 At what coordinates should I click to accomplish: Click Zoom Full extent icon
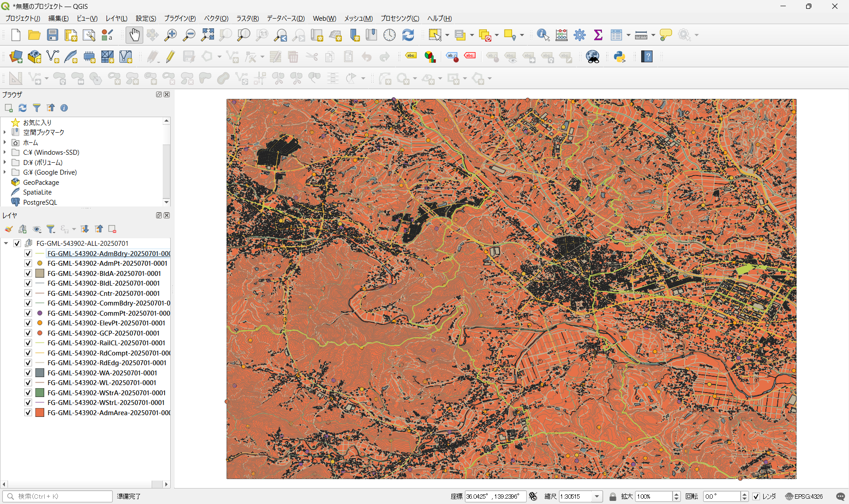coord(207,35)
